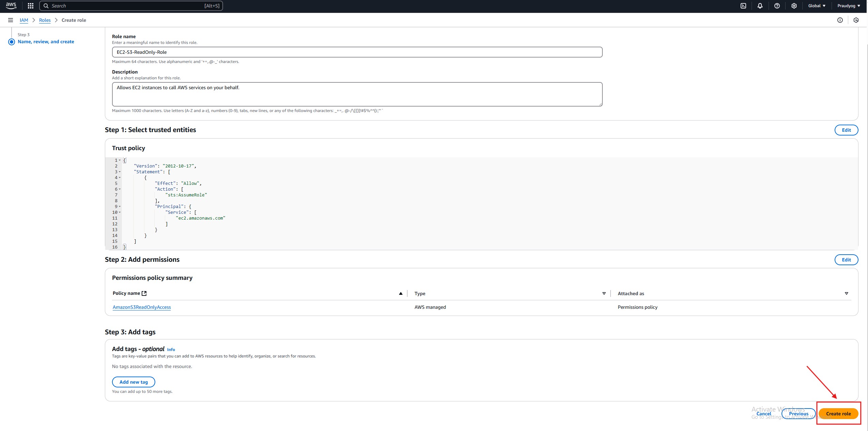This screenshot has width=868, height=431.
Task: Expand the Global region dropdown
Action: click(x=817, y=6)
